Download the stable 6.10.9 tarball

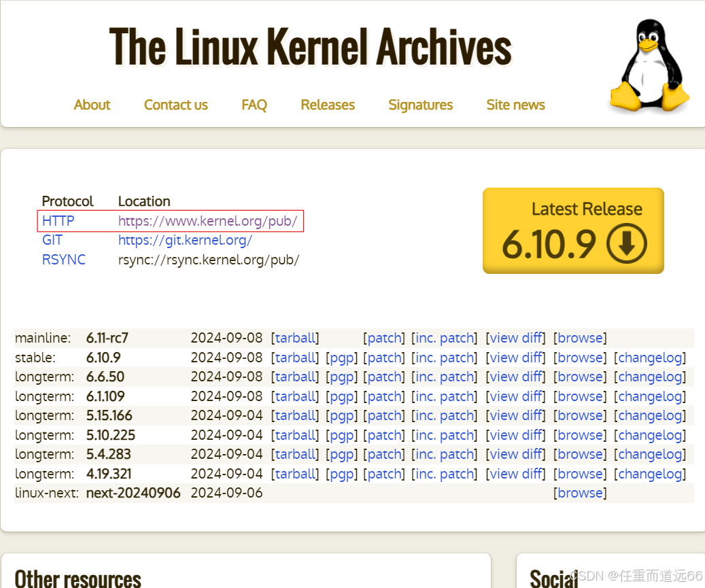tap(295, 358)
